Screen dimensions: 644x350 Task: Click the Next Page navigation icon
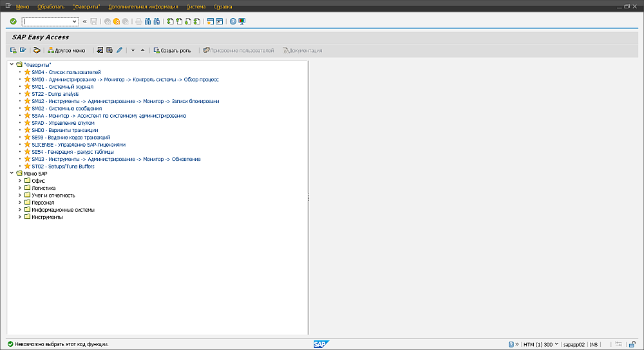[x=188, y=21]
